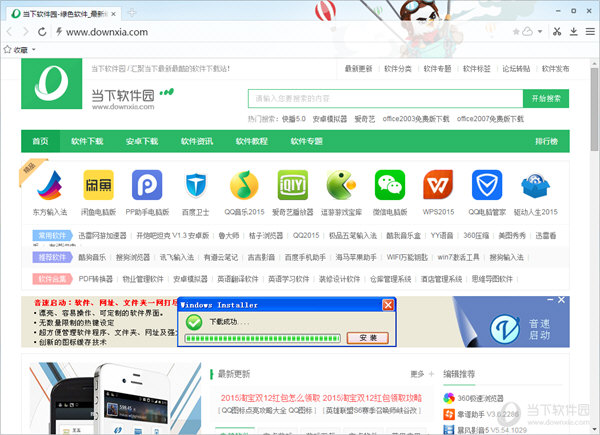600x435 pixels.
Task: Click 更多 in 最新更新 section
Action: coord(417,374)
